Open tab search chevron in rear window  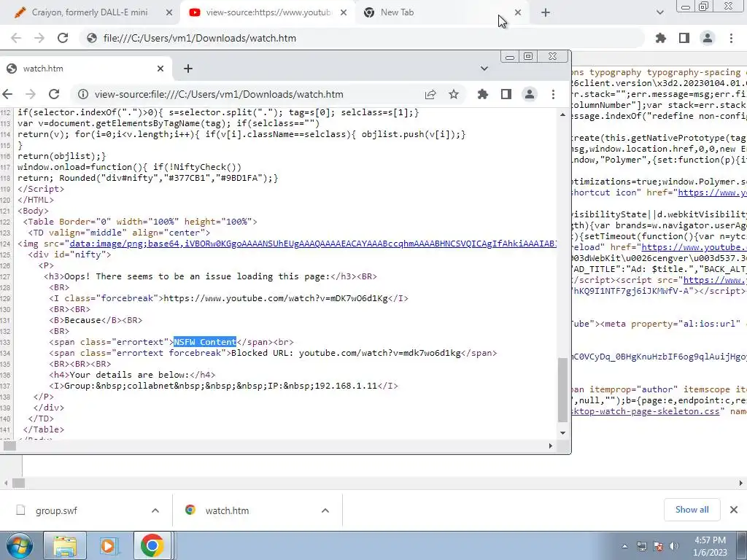(x=659, y=12)
